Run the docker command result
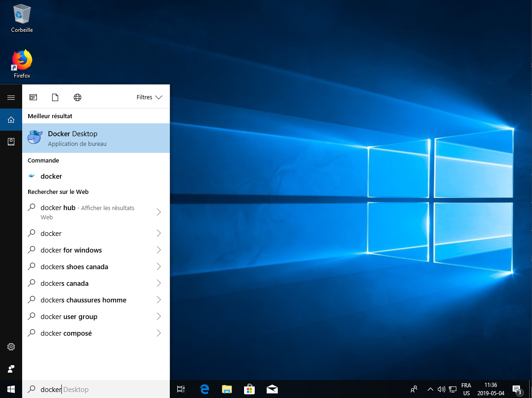 click(51, 176)
